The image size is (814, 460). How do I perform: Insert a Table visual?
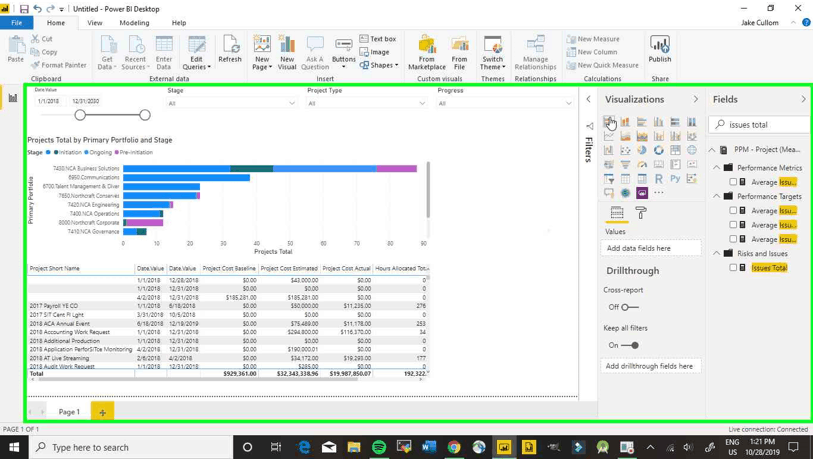tap(626, 179)
